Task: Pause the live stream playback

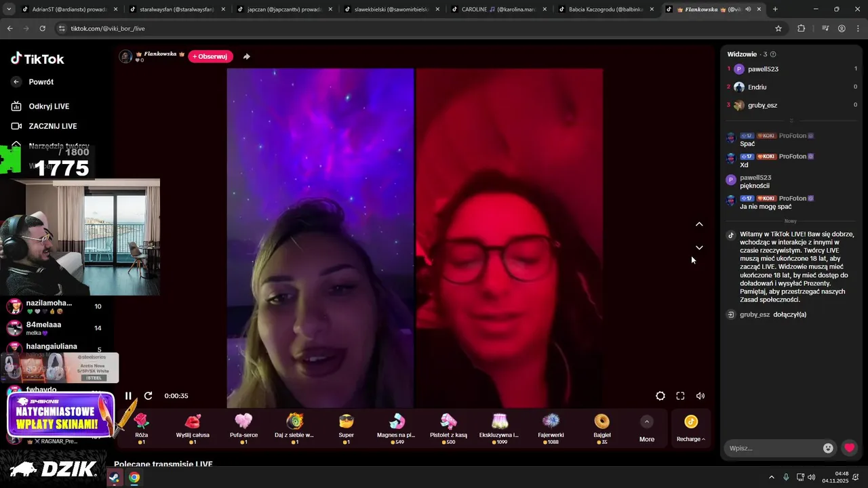Action: pyautogui.click(x=128, y=396)
